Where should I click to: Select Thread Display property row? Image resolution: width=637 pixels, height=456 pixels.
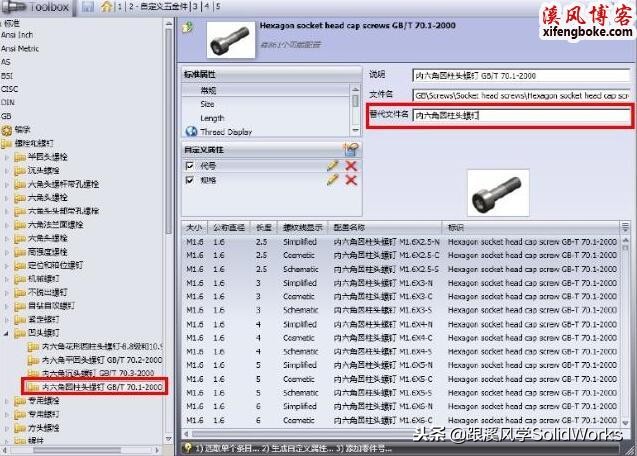click(265, 132)
